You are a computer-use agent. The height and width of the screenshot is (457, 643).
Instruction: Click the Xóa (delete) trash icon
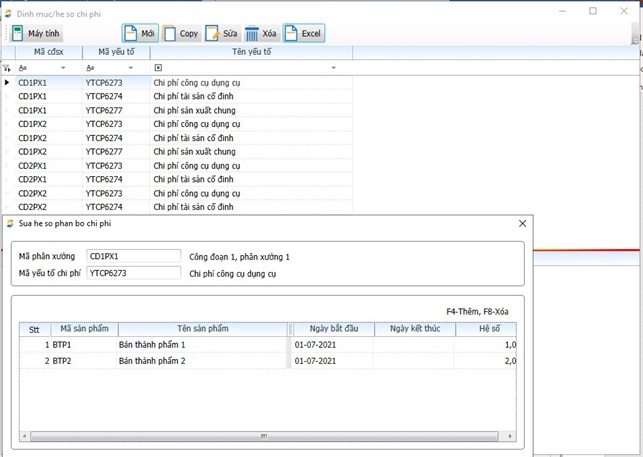[x=252, y=34]
